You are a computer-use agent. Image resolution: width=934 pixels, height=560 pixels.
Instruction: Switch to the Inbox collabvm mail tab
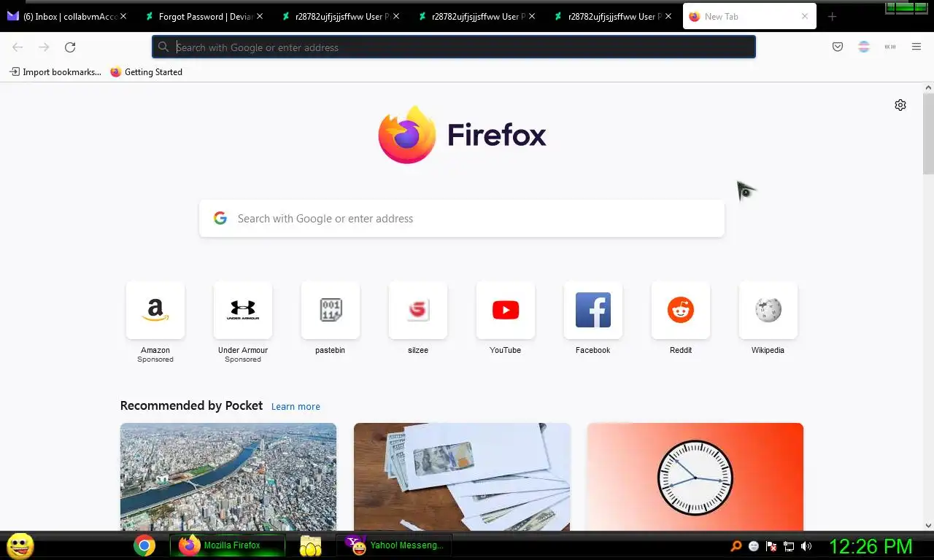pos(67,16)
